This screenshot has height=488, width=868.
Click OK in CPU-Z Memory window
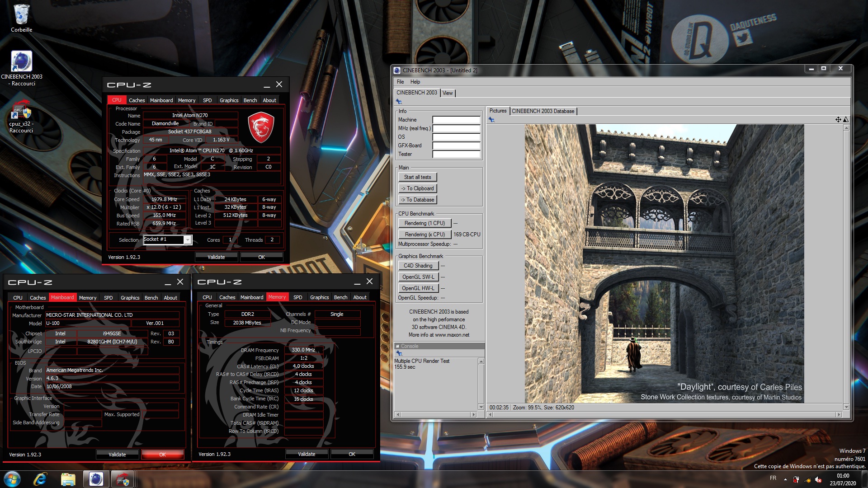pyautogui.click(x=352, y=454)
